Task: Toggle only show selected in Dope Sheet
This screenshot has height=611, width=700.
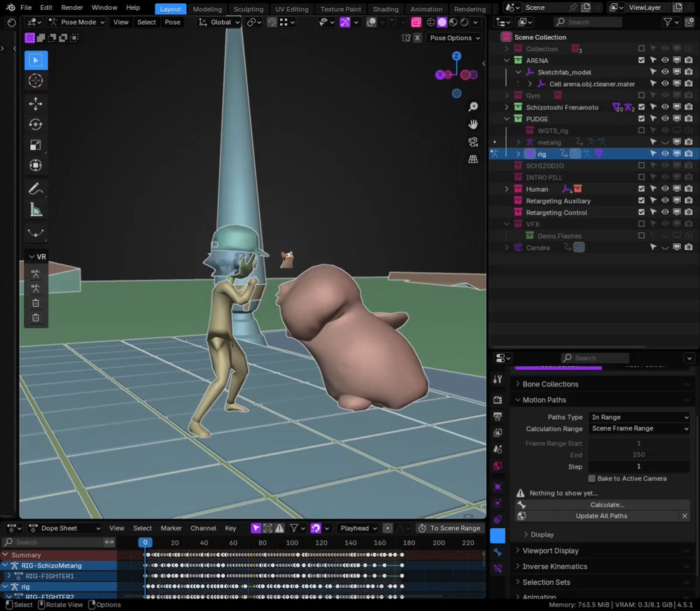Action: click(255, 528)
